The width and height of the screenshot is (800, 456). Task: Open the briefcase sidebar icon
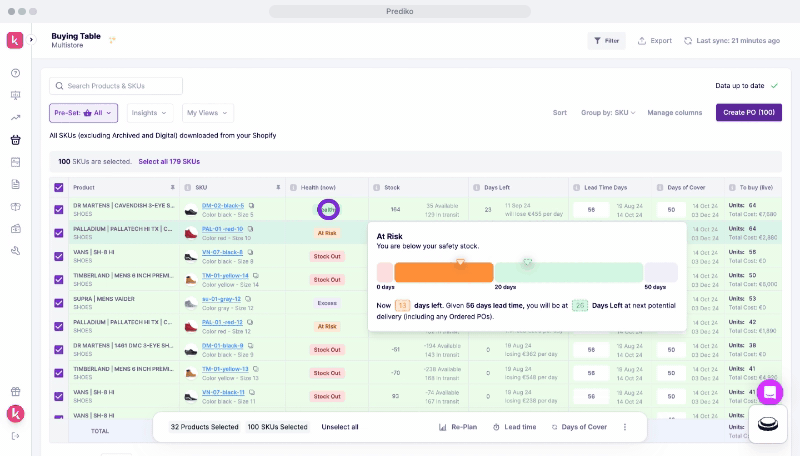coord(15,229)
